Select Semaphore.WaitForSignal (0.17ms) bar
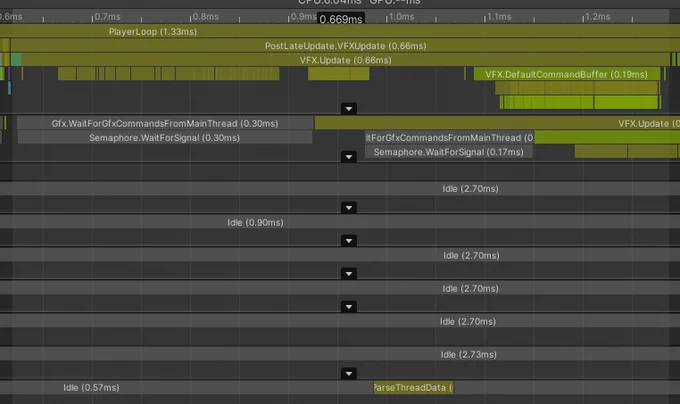The image size is (680, 404). point(448,152)
